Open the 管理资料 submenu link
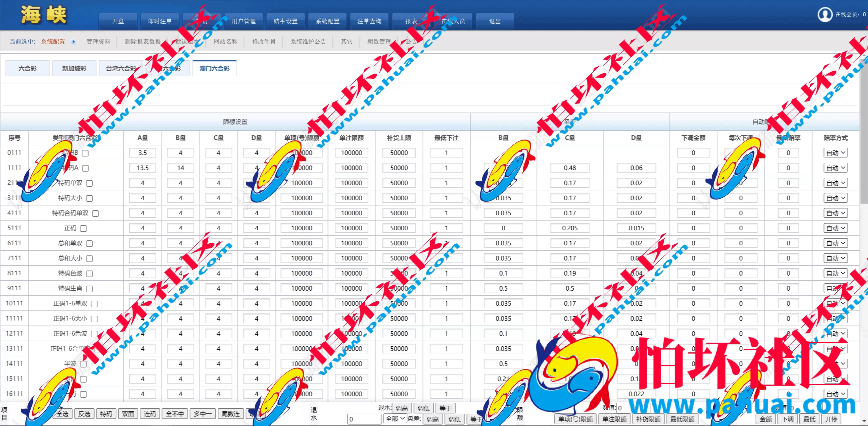 pos(99,42)
